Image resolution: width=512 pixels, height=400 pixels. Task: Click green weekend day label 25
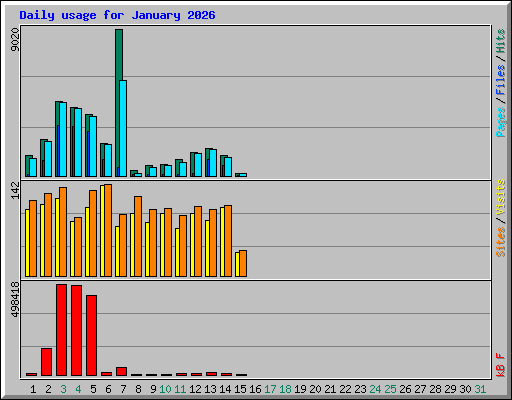(390, 389)
